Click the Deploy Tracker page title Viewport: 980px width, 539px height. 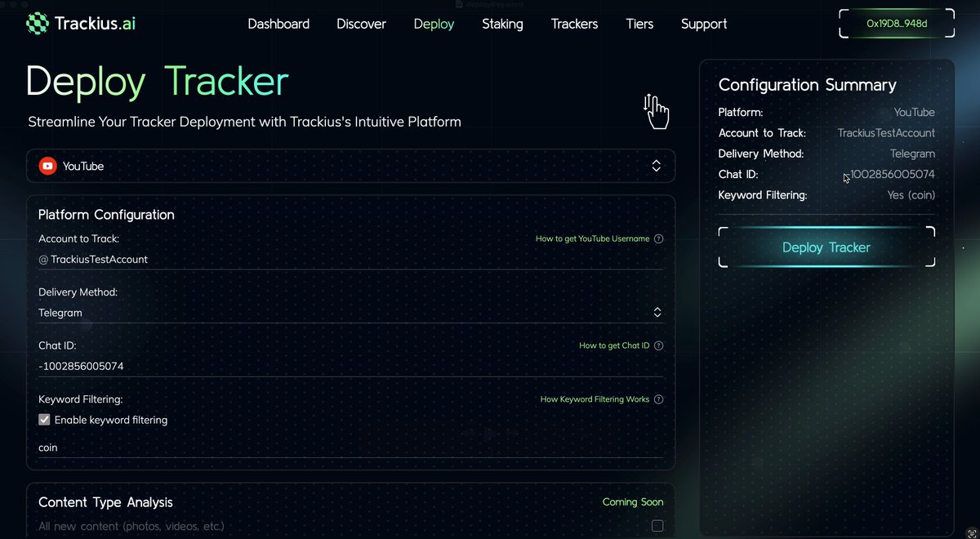click(158, 82)
